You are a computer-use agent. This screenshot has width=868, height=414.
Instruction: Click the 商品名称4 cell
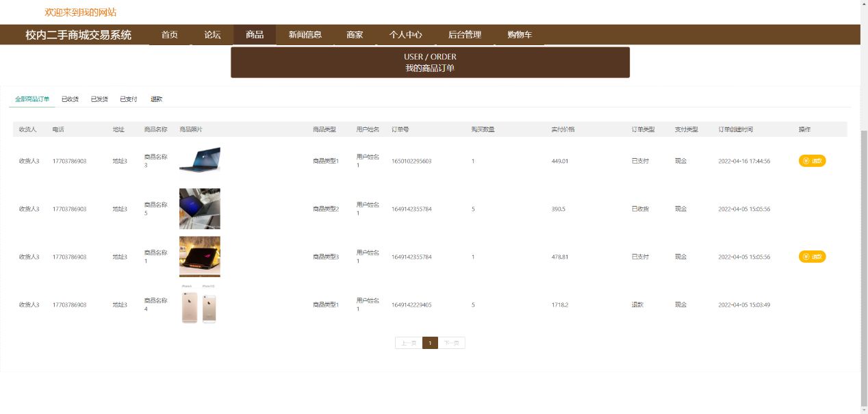(x=156, y=305)
